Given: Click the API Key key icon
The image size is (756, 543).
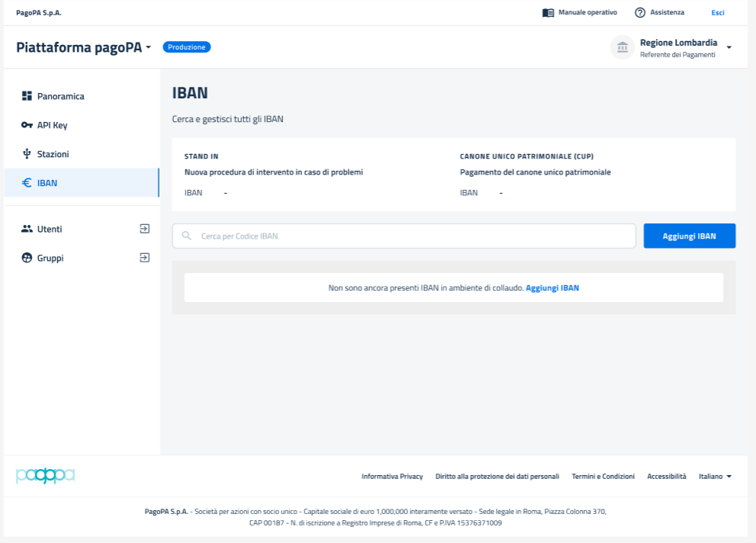Looking at the screenshot, I should pos(27,125).
